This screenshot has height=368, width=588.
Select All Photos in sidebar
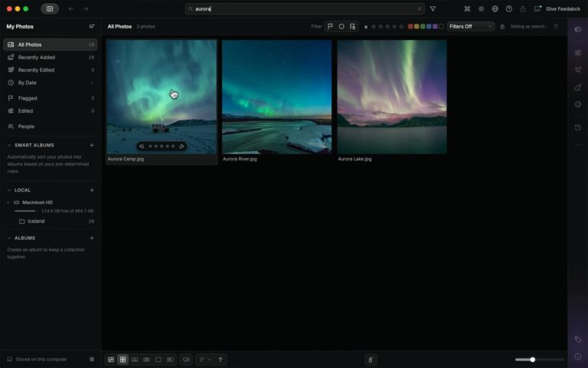coord(51,44)
